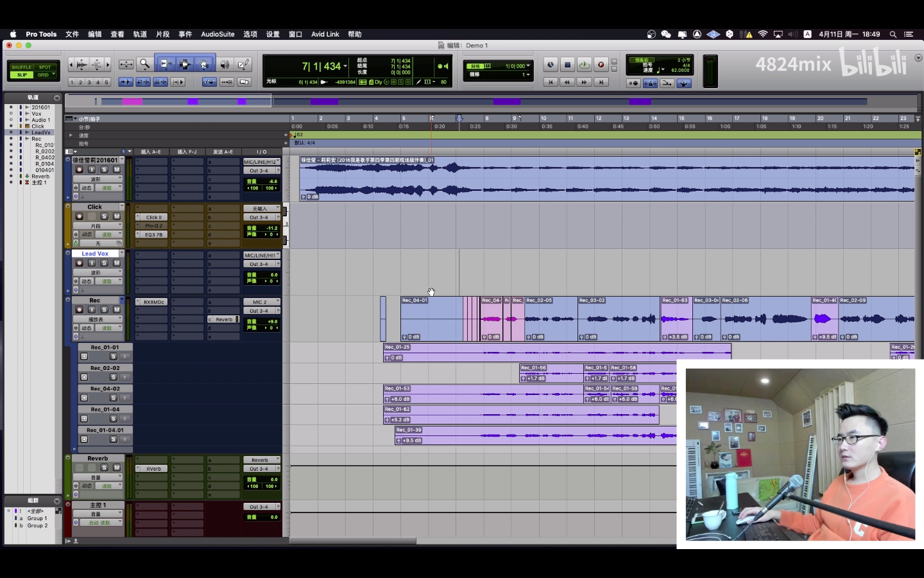This screenshot has width=924, height=578.
Task: Open the 设置 (Setup) menu
Action: (x=273, y=34)
